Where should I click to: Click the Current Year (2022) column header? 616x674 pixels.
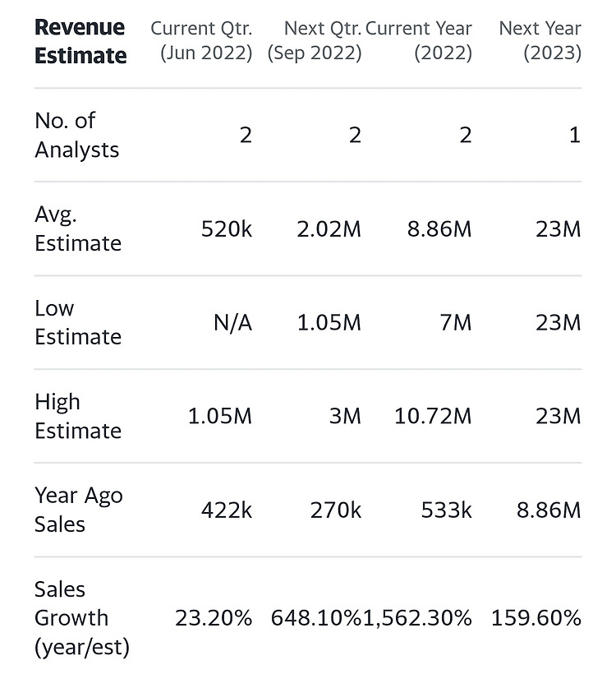click(419, 41)
